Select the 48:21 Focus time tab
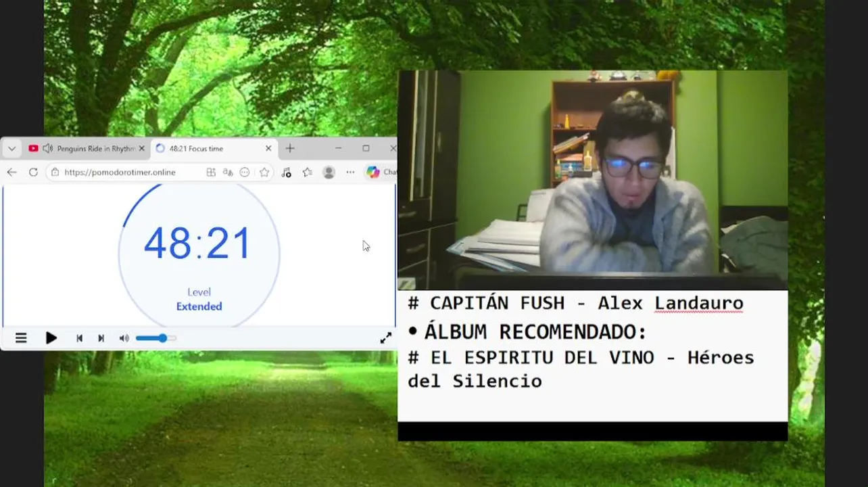This screenshot has height=487, width=868. tap(213, 149)
